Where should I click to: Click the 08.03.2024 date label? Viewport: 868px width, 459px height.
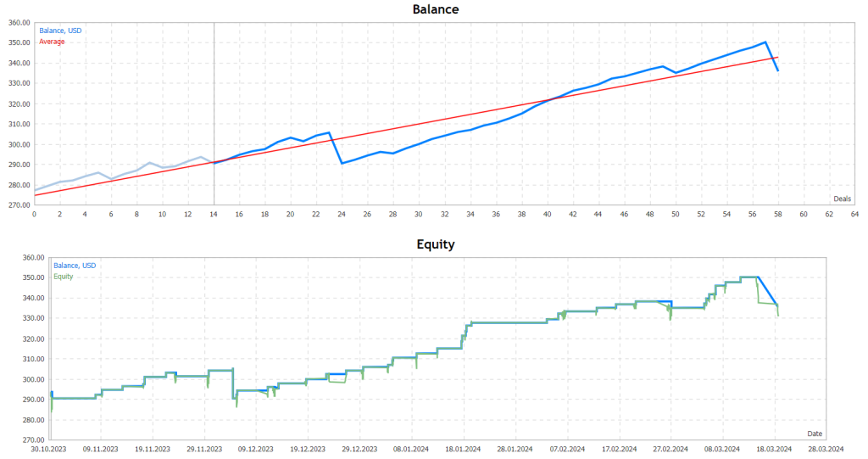point(721,450)
